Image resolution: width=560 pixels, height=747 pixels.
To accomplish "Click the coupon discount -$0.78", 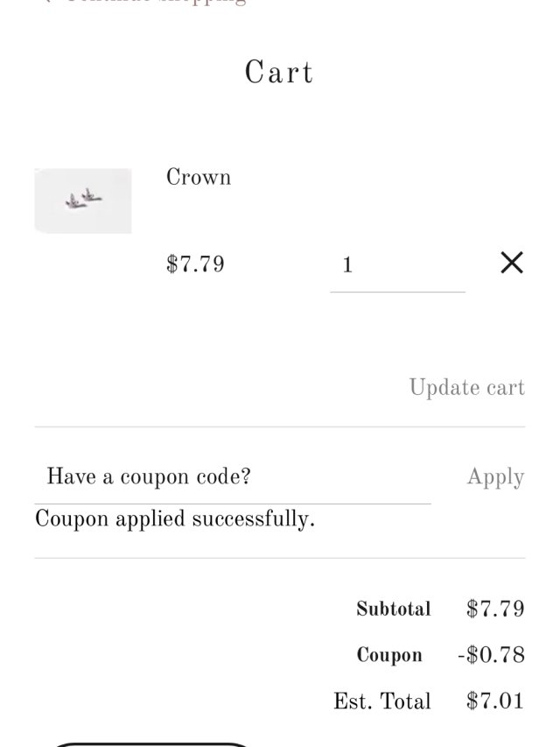I will click(491, 655).
